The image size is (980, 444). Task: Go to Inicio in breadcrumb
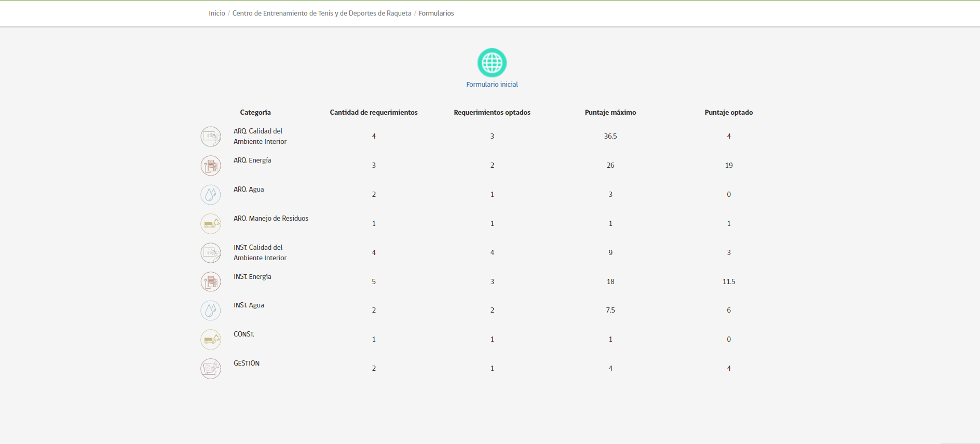tap(217, 14)
